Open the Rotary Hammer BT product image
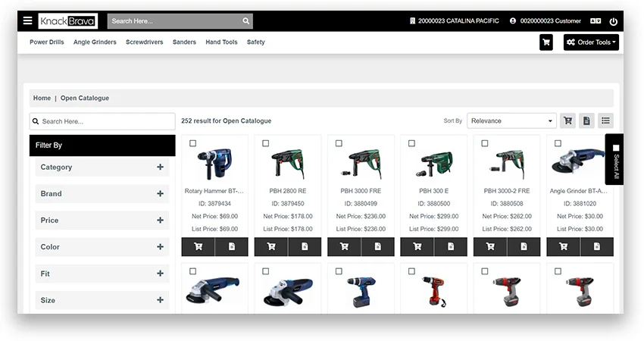Screen dimensions: 644x341 tap(214, 164)
